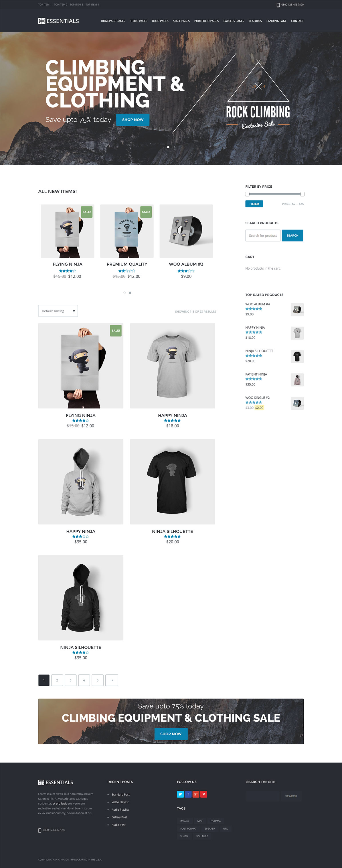
Task: Click the hero Shop Now button
Action: coord(133,120)
